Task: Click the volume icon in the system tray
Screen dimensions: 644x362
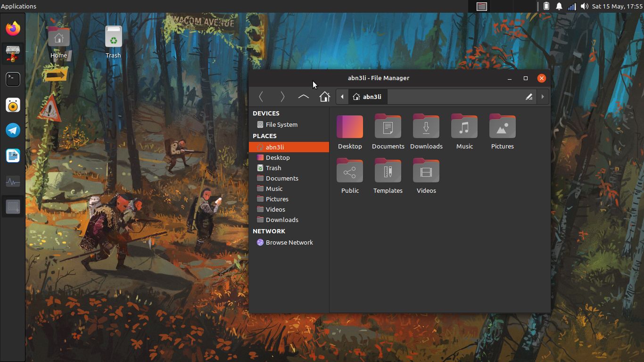Action: click(x=585, y=7)
